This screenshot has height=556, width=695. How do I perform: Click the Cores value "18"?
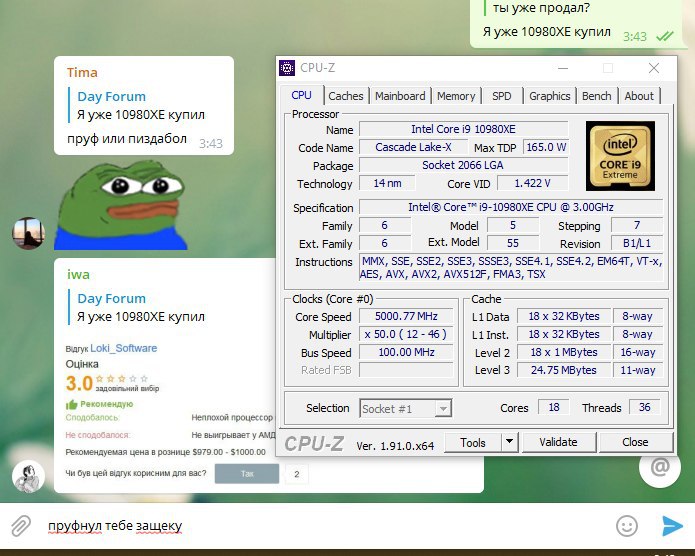(x=554, y=407)
